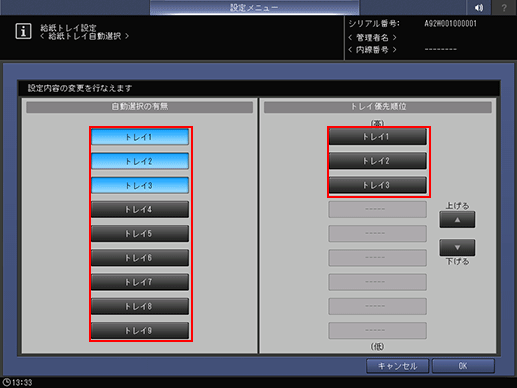Click the 内線番号 label

click(372, 50)
